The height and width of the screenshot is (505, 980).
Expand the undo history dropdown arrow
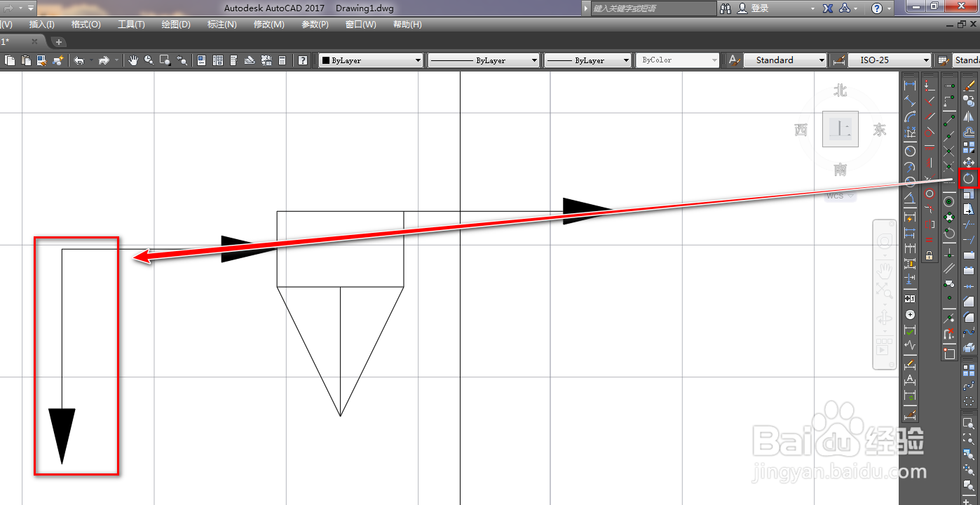pos(91,60)
